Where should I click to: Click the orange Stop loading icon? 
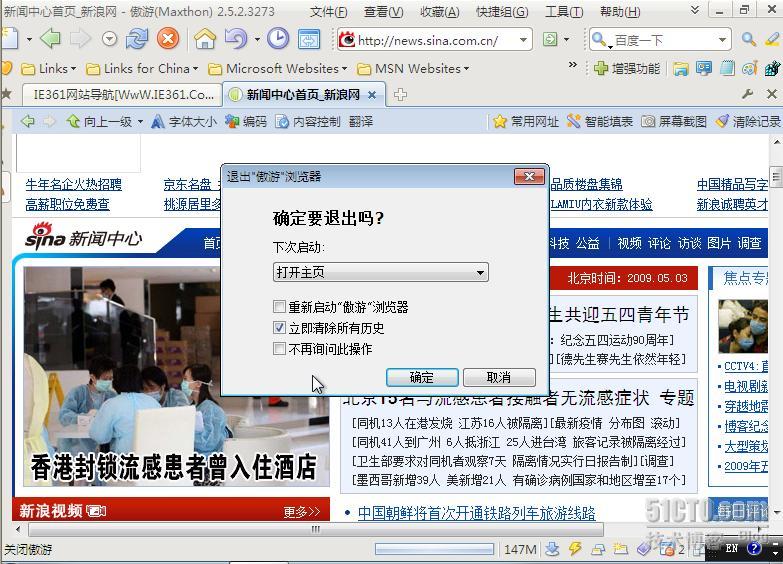168,38
